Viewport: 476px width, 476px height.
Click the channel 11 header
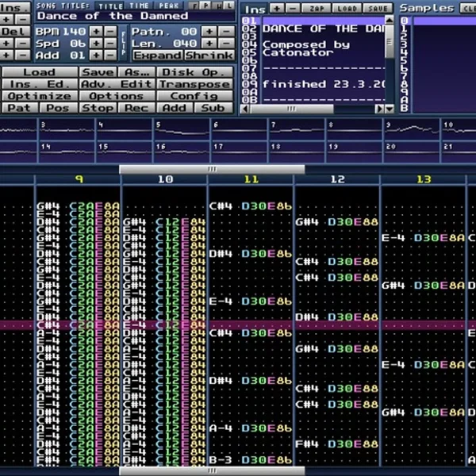[x=251, y=179]
